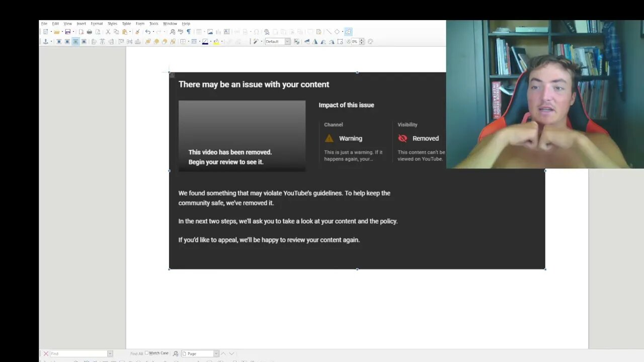
Task: Click the Flip Vertically icon
Action: pos(307,42)
